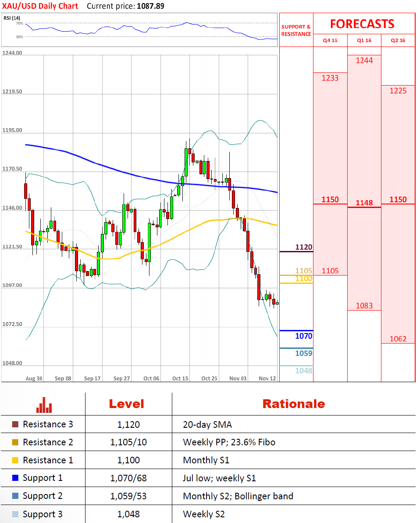Click the FORECASTS heading
The width and height of the screenshot is (420, 523).
click(362, 24)
